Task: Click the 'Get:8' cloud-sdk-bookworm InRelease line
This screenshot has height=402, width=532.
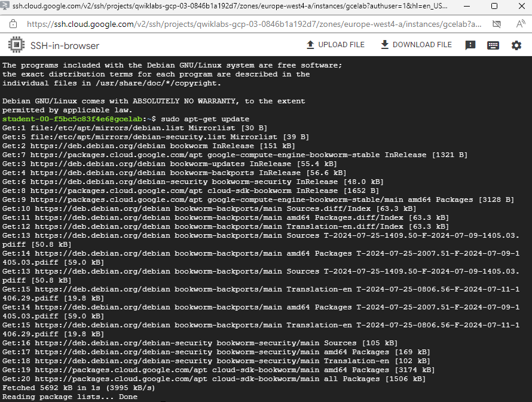Action: coord(191,191)
